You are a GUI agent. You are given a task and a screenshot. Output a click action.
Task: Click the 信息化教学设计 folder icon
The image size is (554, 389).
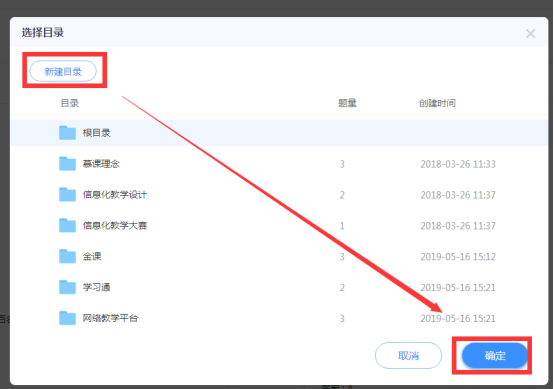[67, 194]
